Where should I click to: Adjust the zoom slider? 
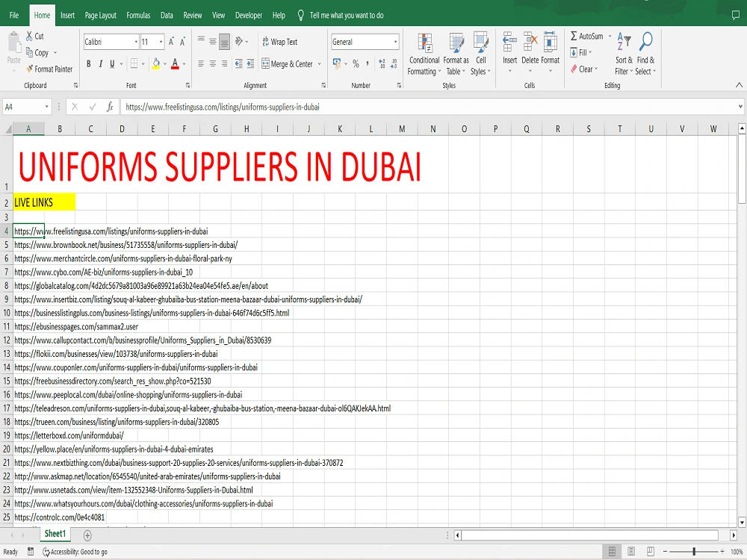tap(694, 552)
